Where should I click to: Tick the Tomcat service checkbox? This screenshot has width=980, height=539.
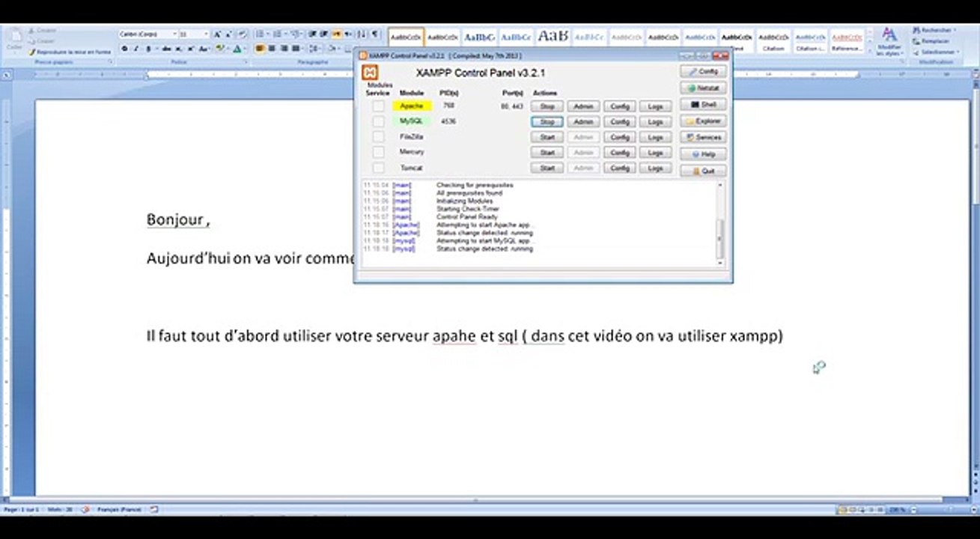point(378,168)
